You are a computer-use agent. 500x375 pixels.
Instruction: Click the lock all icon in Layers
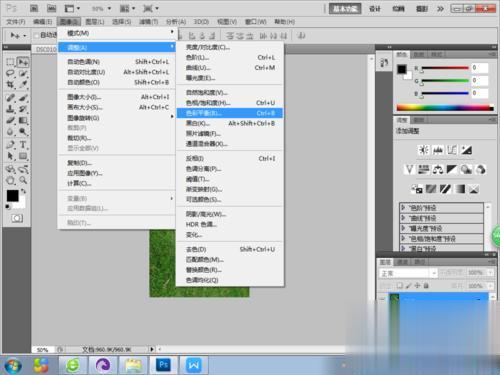(x=426, y=286)
